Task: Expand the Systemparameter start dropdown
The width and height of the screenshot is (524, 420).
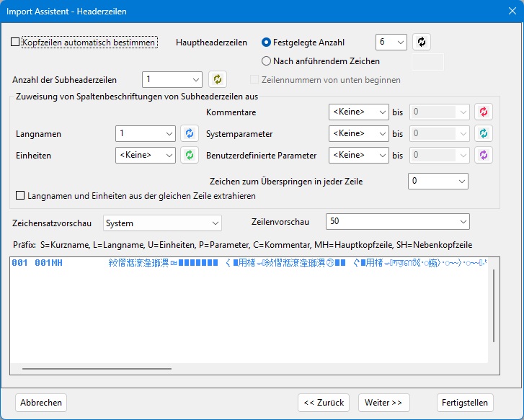Action: [358, 134]
